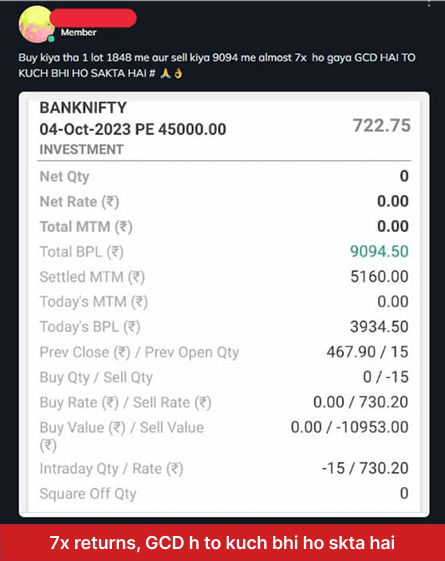445x561 pixels.
Task: Click the Sell Rate value 730.20
Action: pyautogui.click(x=384, y=402)
